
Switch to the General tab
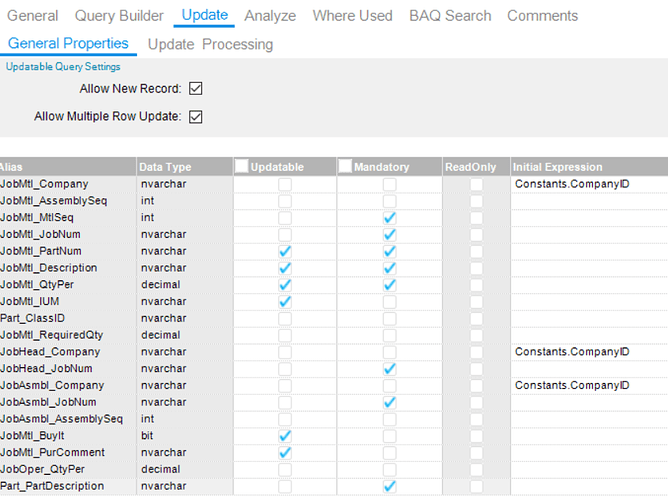point(33,16)
